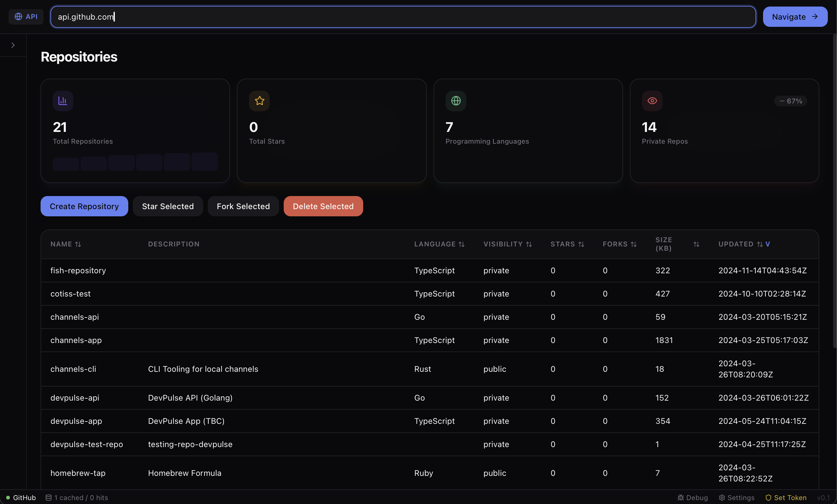837x504 pixels.
Task: Click the bar chart icon on Total Repositories
Action: [x=63, y=101]
